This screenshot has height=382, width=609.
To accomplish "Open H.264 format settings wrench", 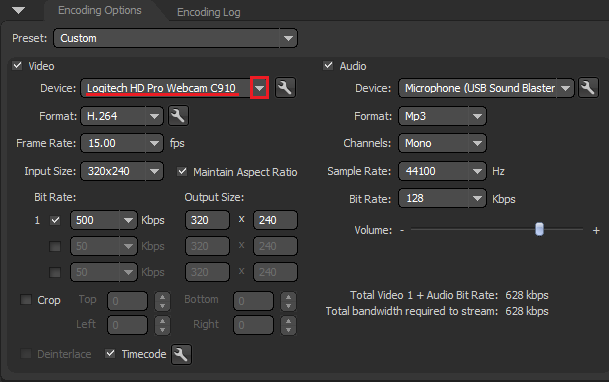I will (x=178, y=116).
